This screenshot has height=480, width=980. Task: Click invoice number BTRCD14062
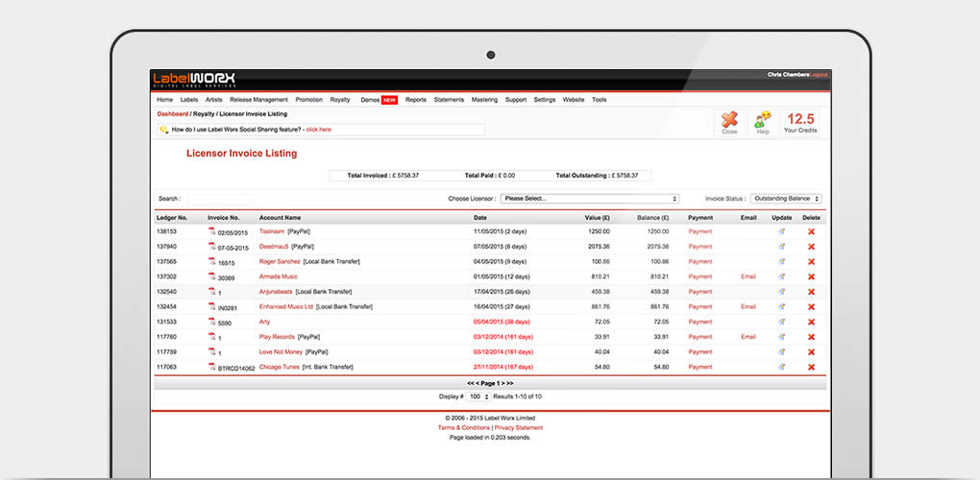coord(236,369)
